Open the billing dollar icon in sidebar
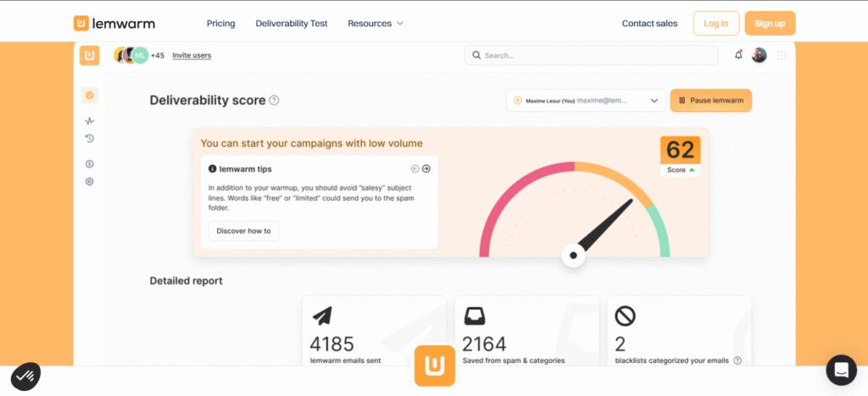 89,164
